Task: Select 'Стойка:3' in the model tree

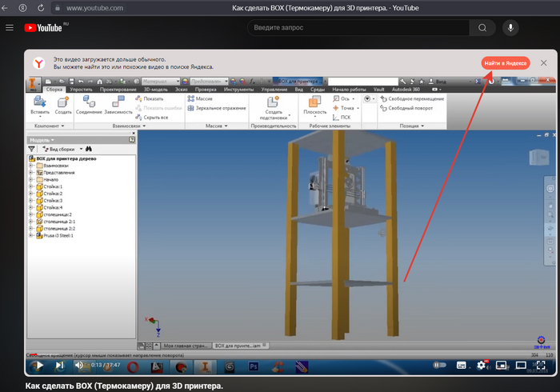Action: 53,201
